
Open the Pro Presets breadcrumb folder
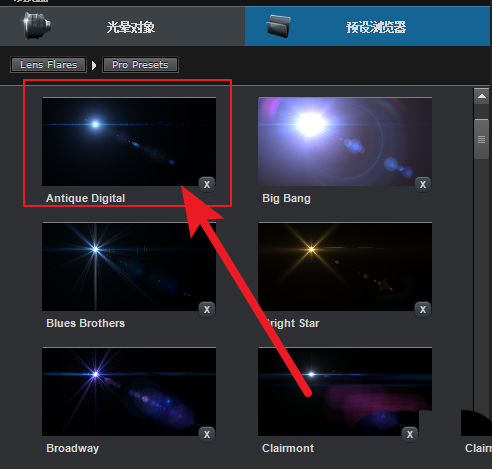pyautogui.click(x=140, y=65)
